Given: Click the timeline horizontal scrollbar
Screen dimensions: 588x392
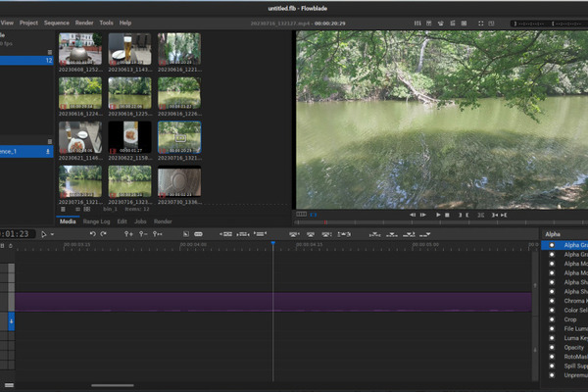Looking at the screenshot, I should (x=113, y=385).
